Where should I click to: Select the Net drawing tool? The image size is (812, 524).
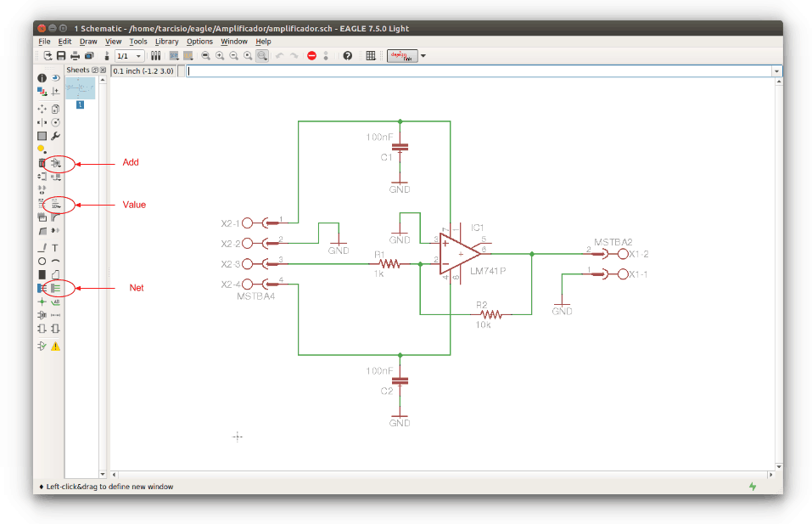[x=56, y=288]
